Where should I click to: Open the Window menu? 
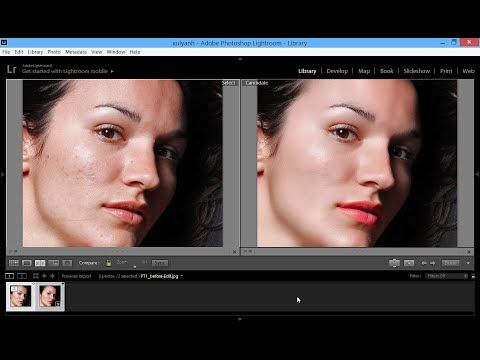click(116, 52)
